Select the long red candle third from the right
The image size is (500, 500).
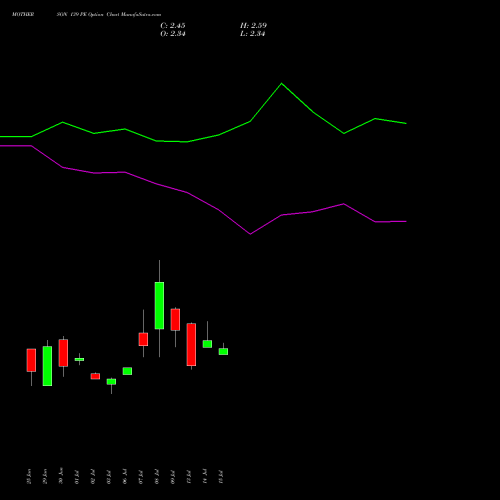click(x=191, y=345)
